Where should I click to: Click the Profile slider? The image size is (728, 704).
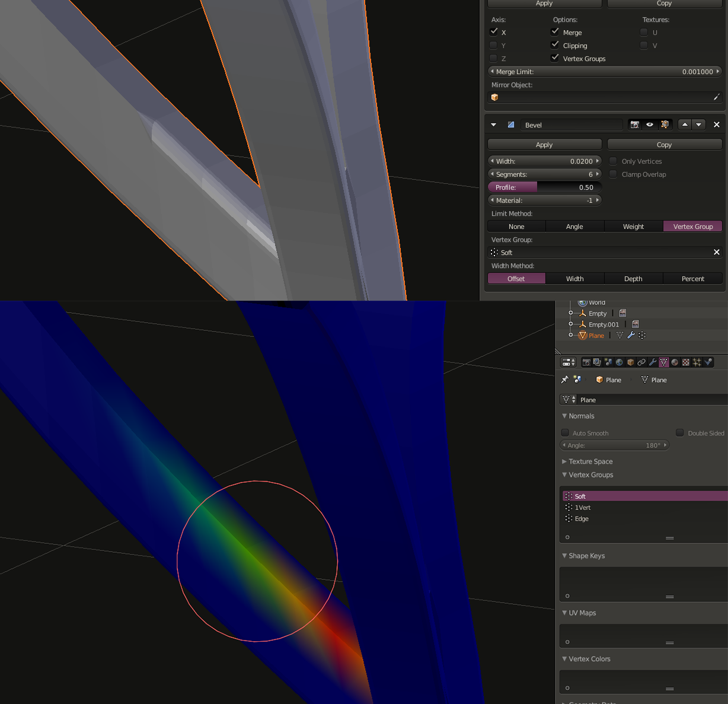tap(544, 187)
